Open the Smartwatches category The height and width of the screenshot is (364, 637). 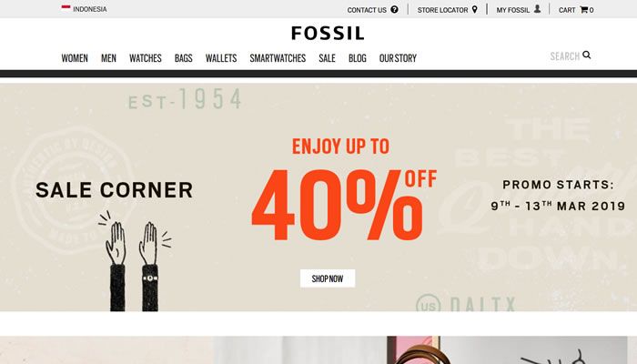tap(278, 58)
